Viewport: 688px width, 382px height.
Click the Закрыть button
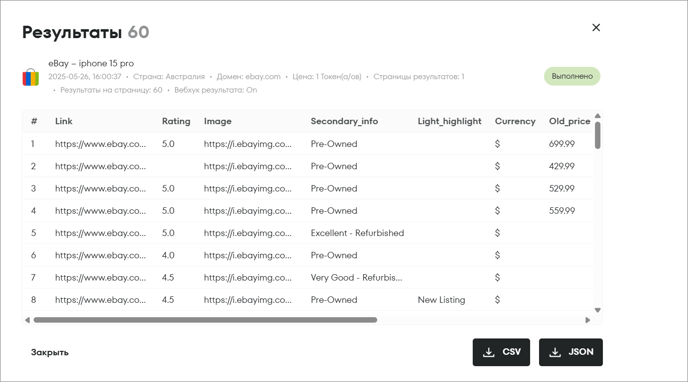(50, 352)
